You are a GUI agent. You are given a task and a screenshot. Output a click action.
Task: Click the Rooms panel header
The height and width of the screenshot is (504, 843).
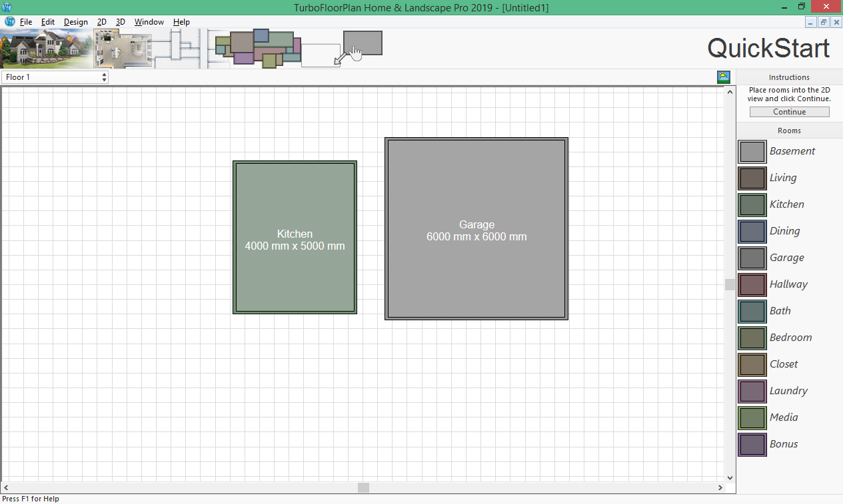790,130
